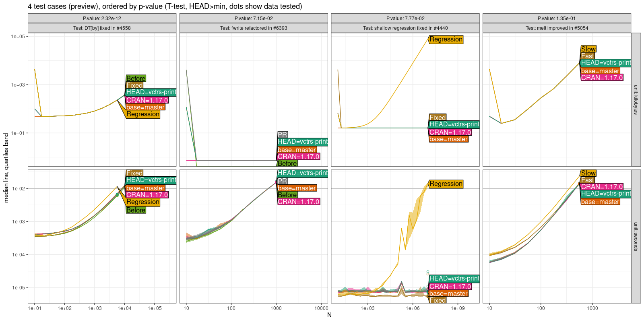This screenshot has height=322, width=644.
Task: Click 'PR' label in fwrite kilobytes panel
Action: point(283,135)
